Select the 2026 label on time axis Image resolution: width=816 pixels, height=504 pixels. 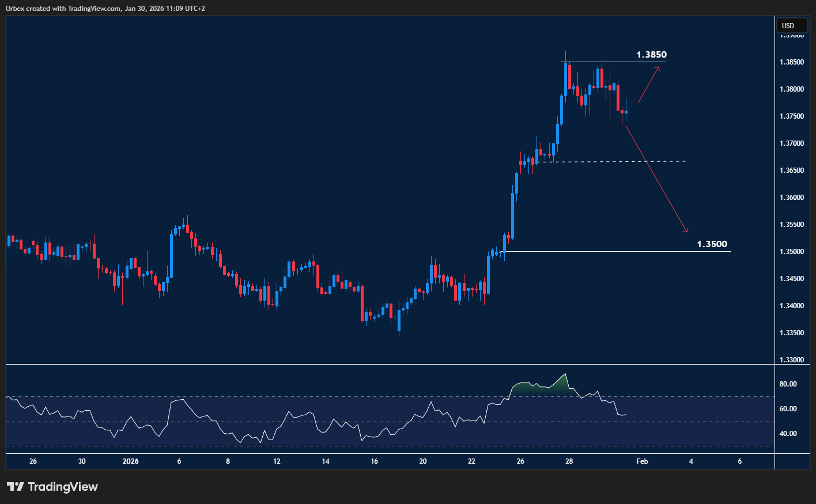(x=130, y=461)
